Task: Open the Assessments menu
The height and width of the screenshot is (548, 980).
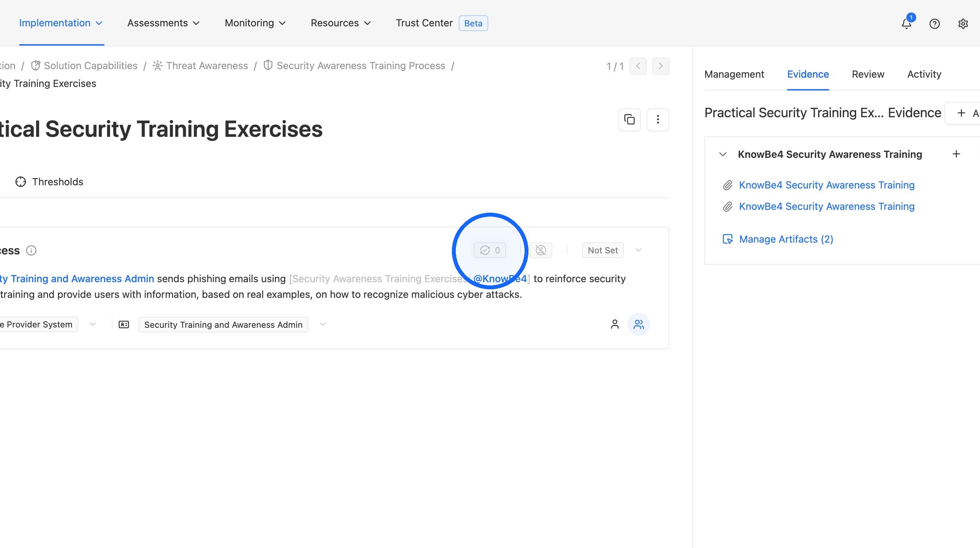Action: (x=163, y=23)
